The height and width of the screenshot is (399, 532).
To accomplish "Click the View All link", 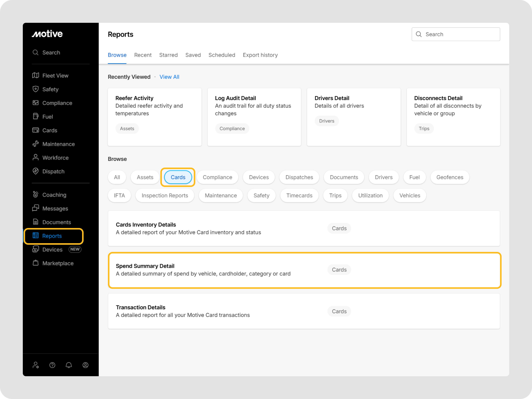I will coord(169,77).
